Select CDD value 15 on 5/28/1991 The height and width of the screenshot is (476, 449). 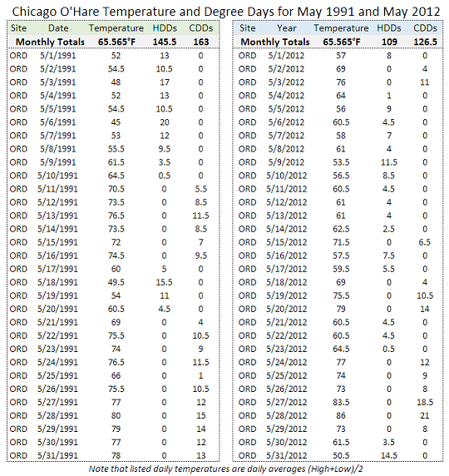201,415
